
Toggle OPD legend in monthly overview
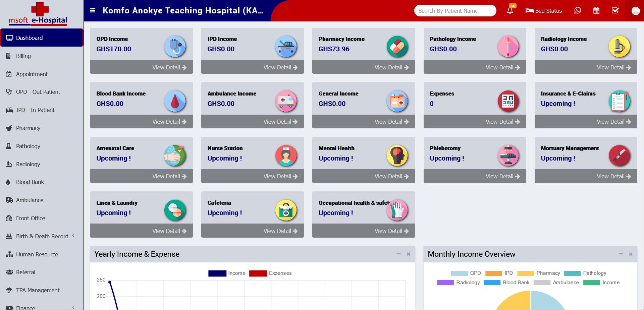[x=466, y=273]
